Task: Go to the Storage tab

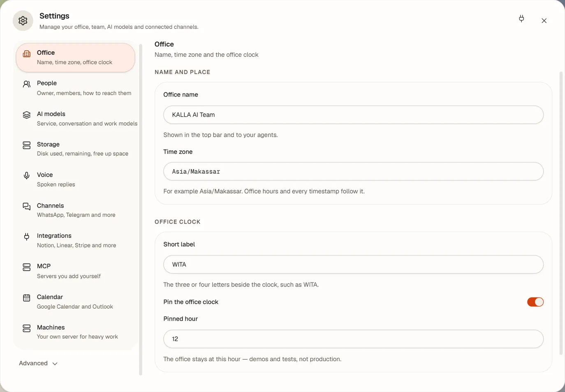Action: coord(76,149)
